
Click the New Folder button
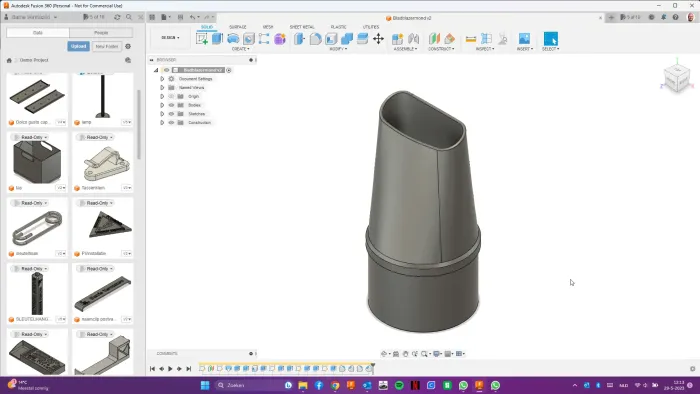[x=107, y=46]
